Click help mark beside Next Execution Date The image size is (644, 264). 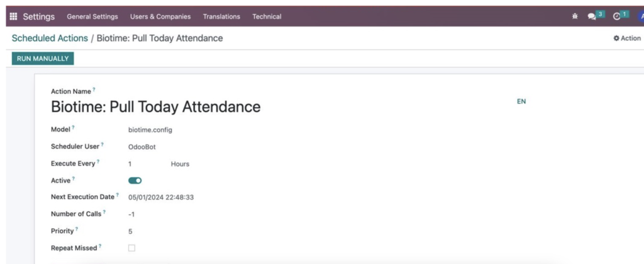click(x=117, y=195)
